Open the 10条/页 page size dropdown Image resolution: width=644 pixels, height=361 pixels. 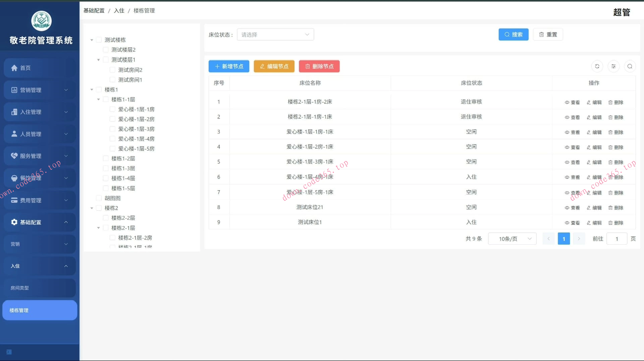512,239
